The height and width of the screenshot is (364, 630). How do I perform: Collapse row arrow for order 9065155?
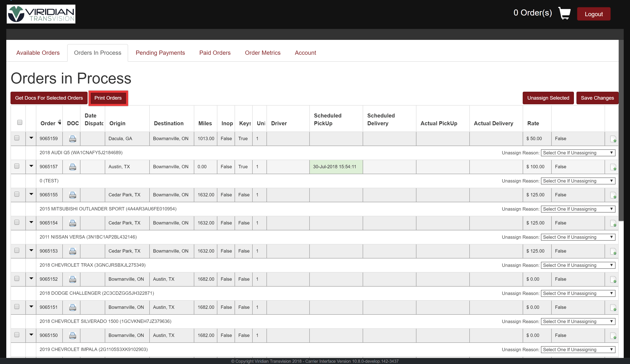(x=31, y=194)
